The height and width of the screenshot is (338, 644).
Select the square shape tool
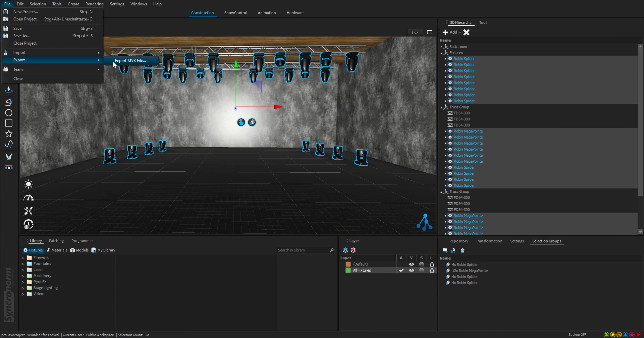click(x=9, y=123)
